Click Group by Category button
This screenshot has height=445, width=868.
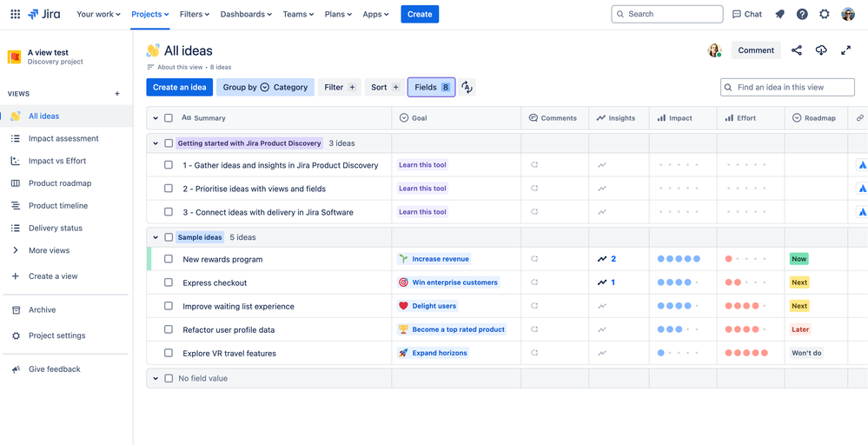pos(265,88)
